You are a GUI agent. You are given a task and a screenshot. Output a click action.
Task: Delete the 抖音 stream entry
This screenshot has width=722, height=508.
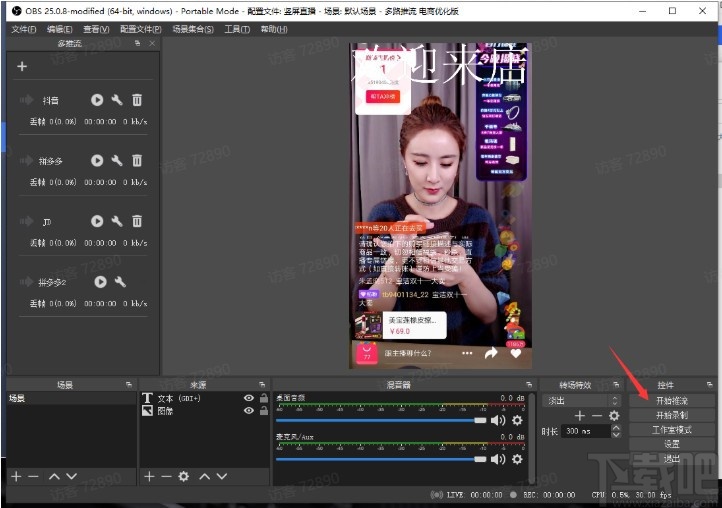click(x=137, y=99)
